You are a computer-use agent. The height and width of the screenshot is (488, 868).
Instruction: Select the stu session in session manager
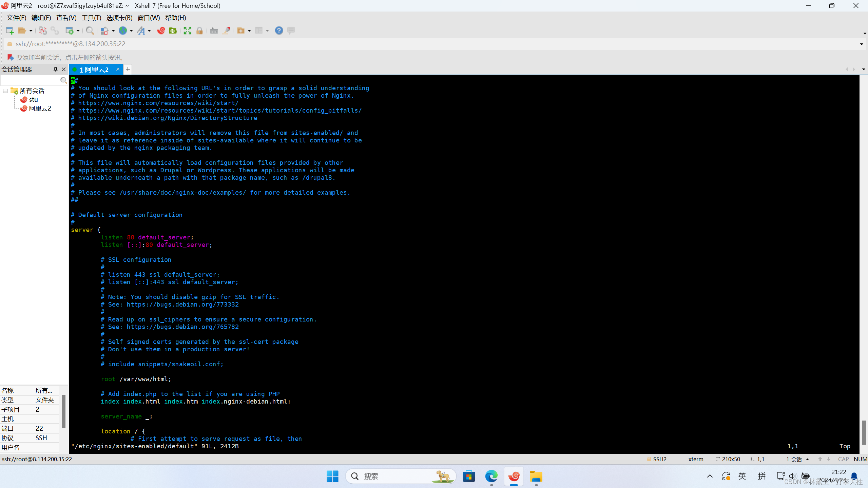(x=34, y=99)
